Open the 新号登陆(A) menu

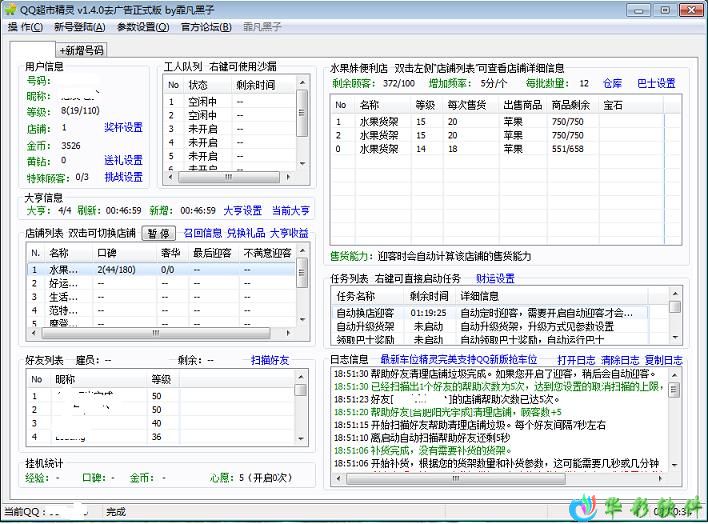click(80, 27)
